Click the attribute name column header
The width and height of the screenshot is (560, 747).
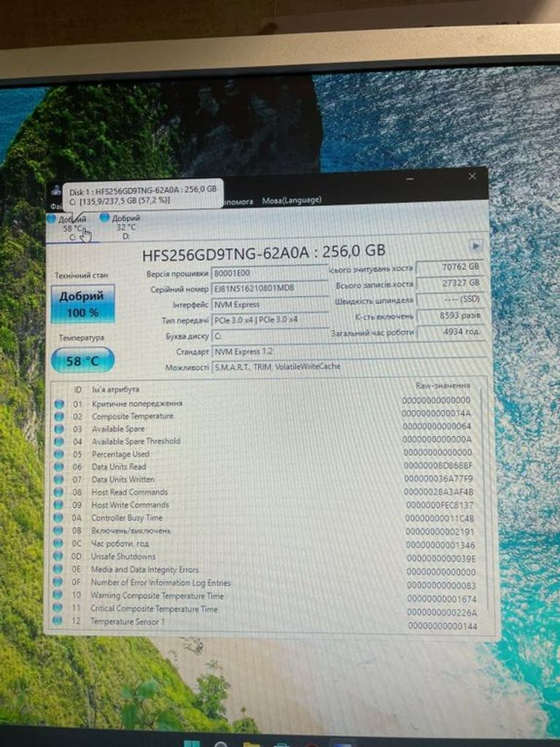point(115,390)
